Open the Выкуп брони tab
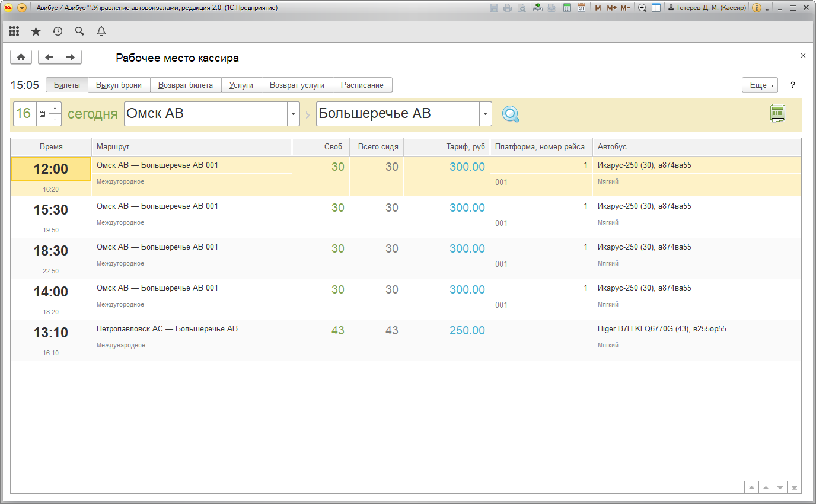 pos(119,85)
